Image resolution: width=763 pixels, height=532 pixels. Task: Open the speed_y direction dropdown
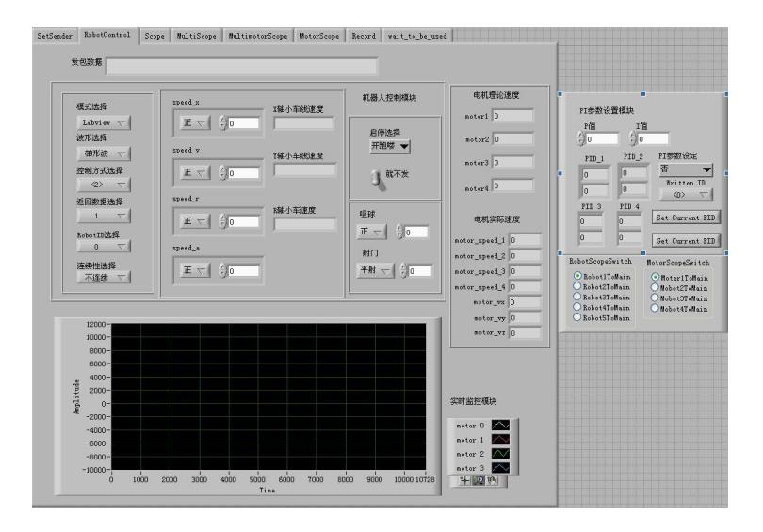[x=195, y=172]
